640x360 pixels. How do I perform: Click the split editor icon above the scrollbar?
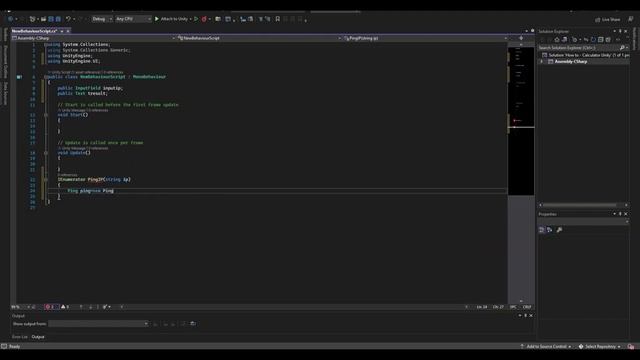521,38
